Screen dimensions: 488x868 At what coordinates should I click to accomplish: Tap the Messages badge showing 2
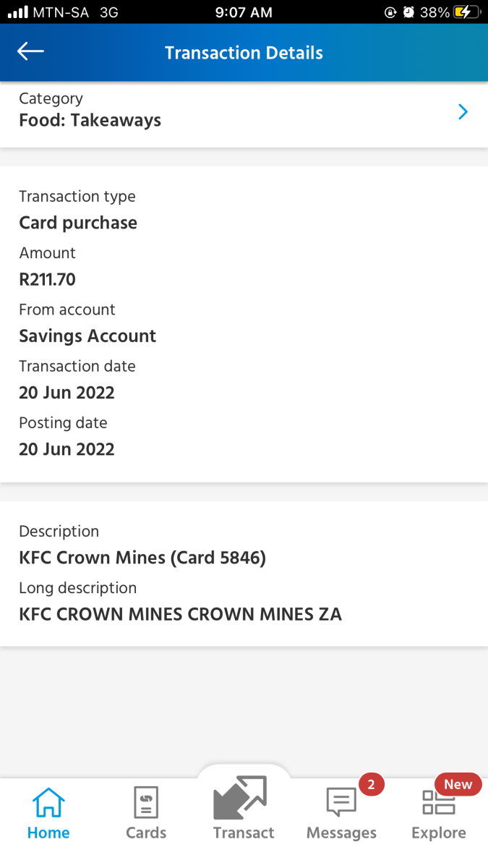click(x=371, y=784)
